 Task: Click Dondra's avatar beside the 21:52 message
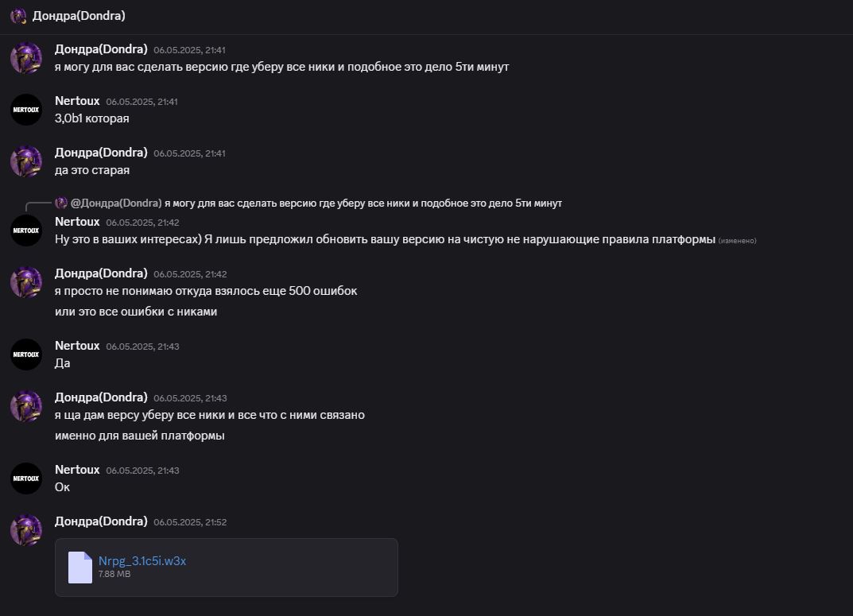tap(26, 529)
